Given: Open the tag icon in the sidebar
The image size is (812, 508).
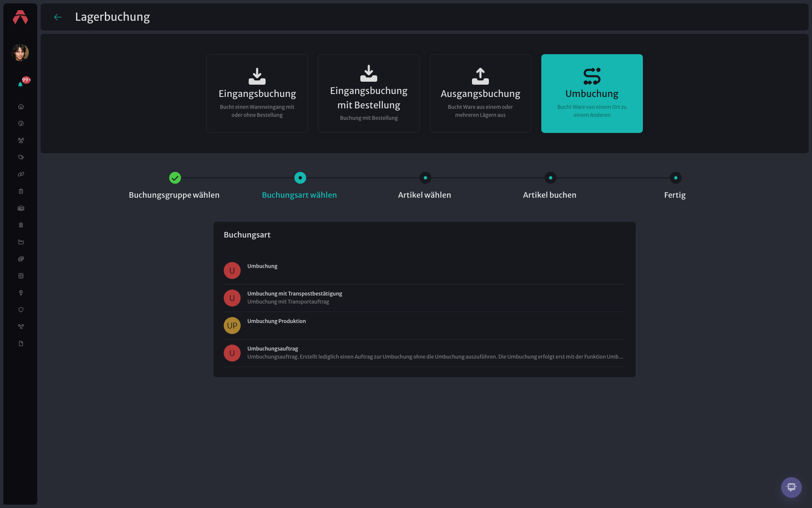Looking at the screenshot, I should [x=21, y=157].
